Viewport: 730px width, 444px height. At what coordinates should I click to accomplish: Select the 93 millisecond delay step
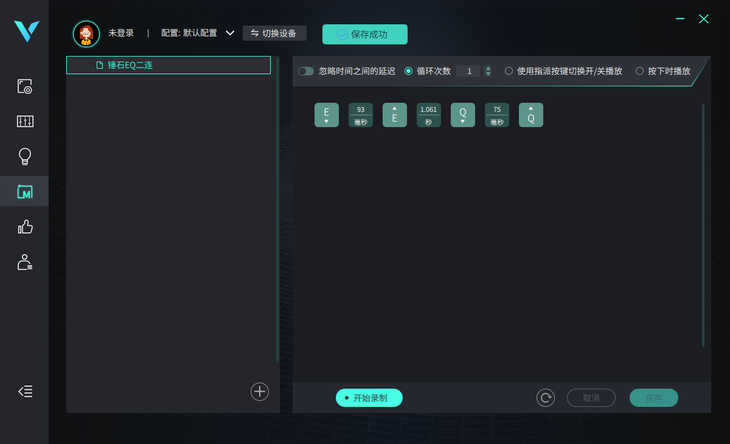[360, 115]
